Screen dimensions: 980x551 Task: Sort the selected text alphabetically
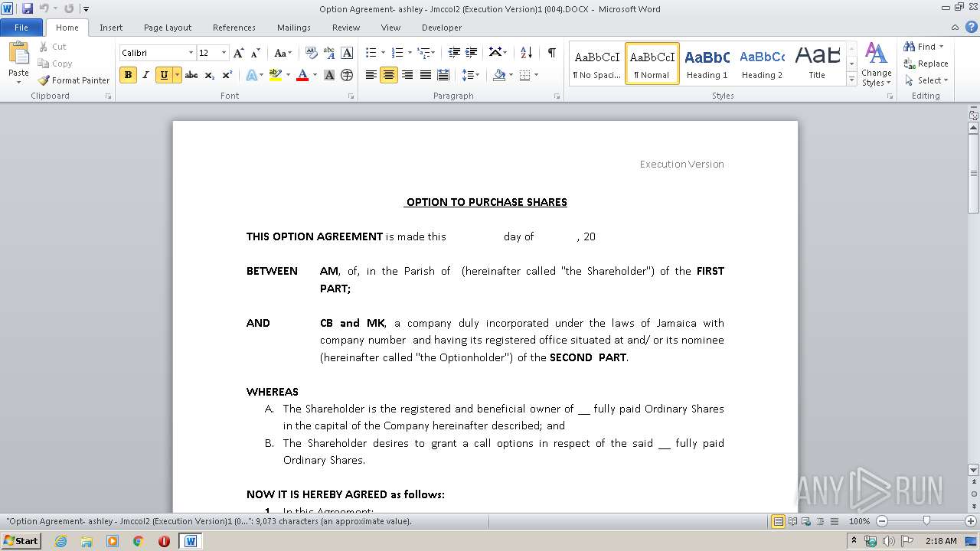526,53
